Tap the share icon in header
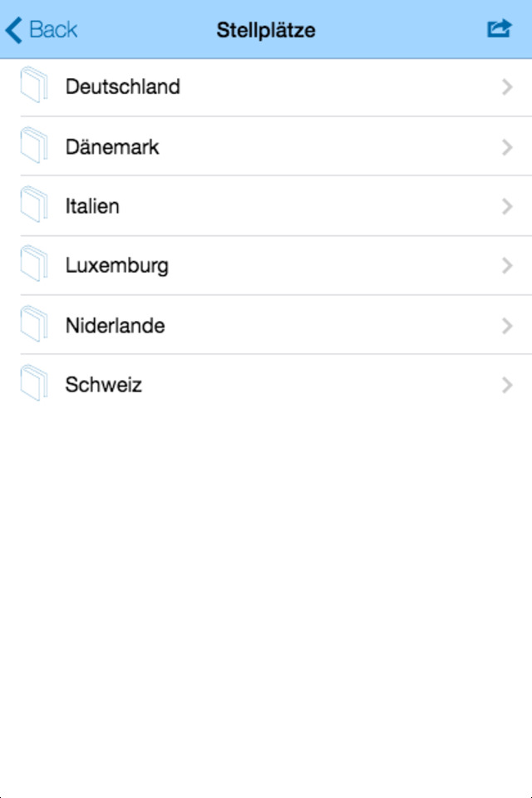Screen dimensions: 532x798 tap(499, 30)
